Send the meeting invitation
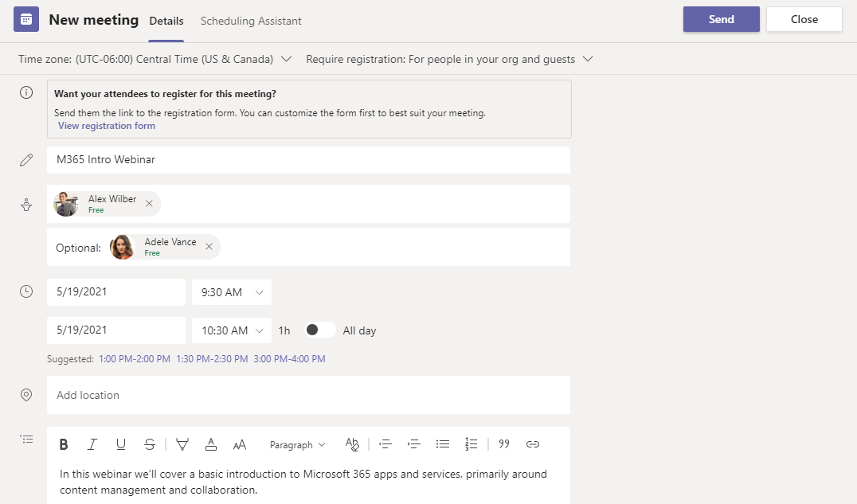This screenshot has width=857, height=504. [722, 19]
